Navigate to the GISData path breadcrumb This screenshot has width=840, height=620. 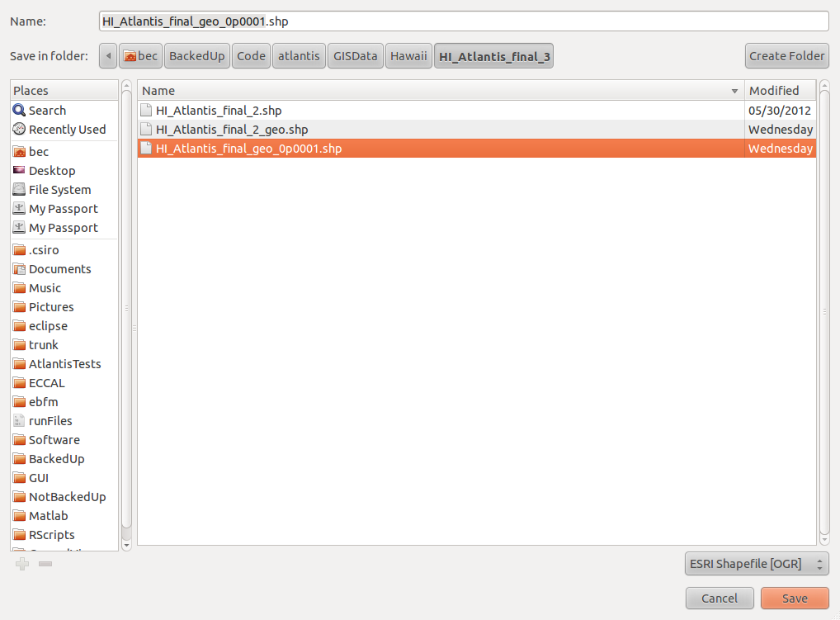click(356, 56)
